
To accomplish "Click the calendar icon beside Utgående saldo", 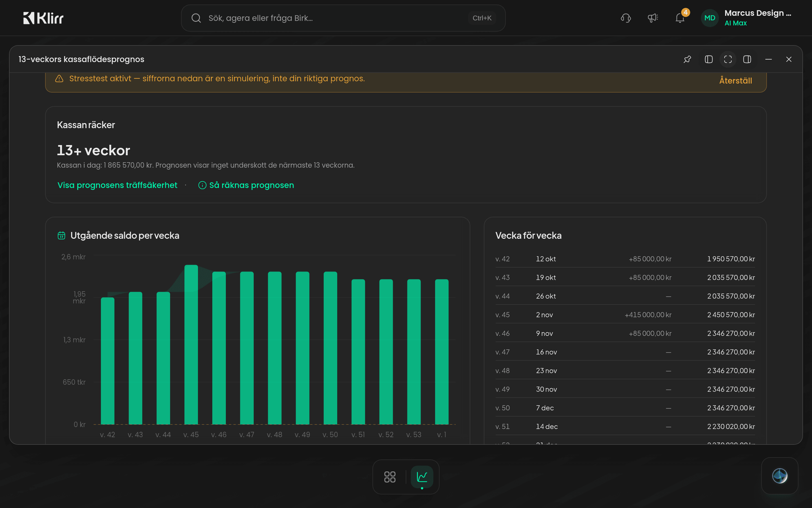I will pyautogui.click(x=61, y=236).
